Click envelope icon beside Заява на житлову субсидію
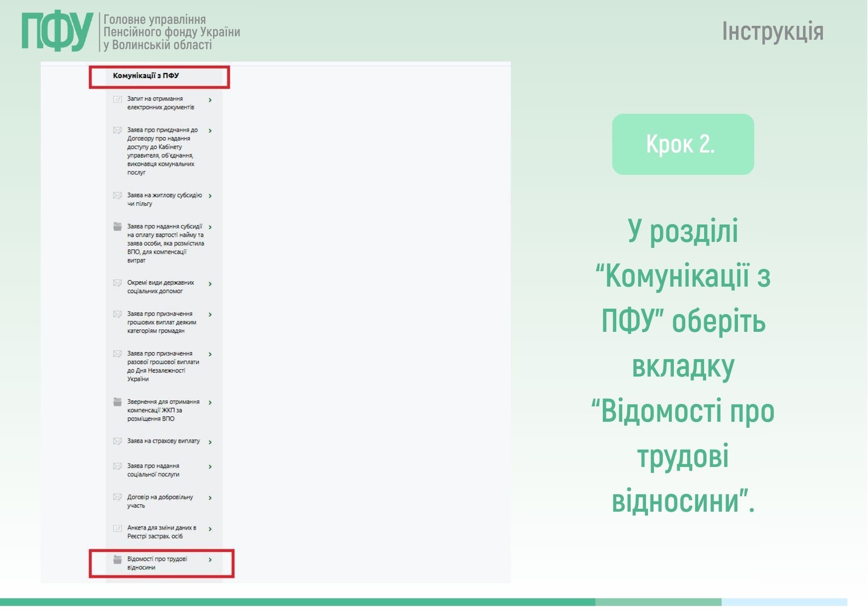This screenshot has height=616, width=868. pos(117,196)
